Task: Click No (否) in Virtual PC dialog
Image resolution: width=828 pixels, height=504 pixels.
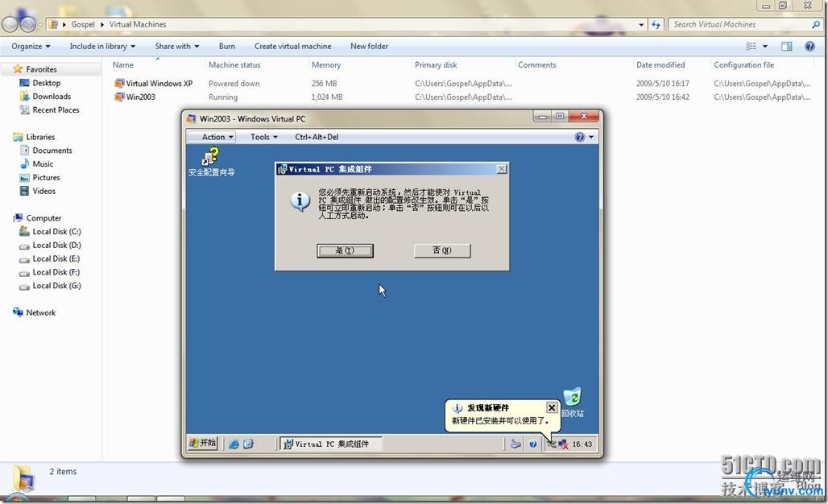Action: pos(442,250)
